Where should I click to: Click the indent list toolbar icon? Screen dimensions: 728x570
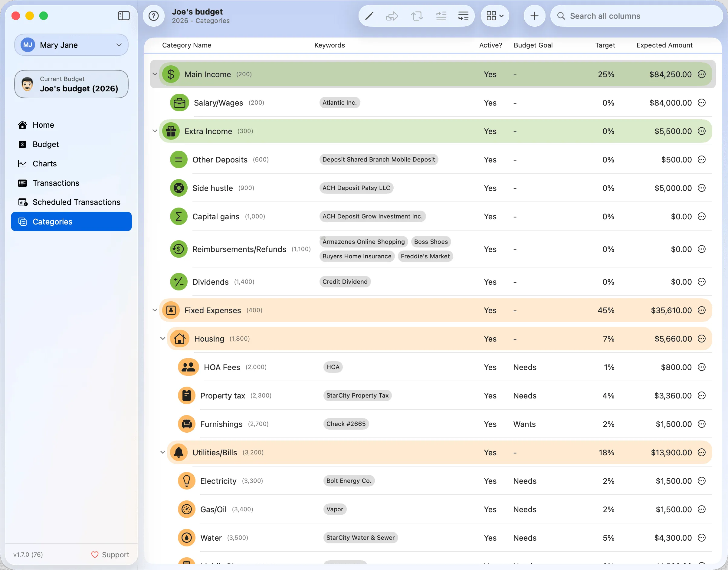(x=463, y=16)
